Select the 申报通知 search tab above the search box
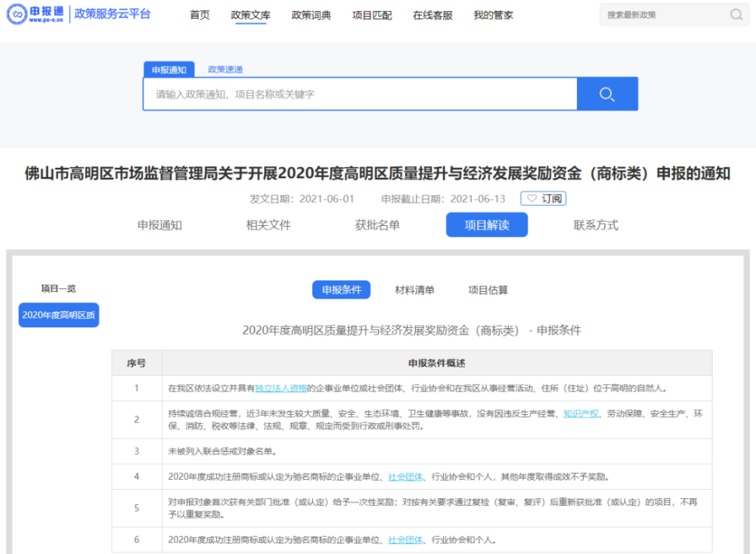Screen dimensions: 756x554 (x=169, y=70)
